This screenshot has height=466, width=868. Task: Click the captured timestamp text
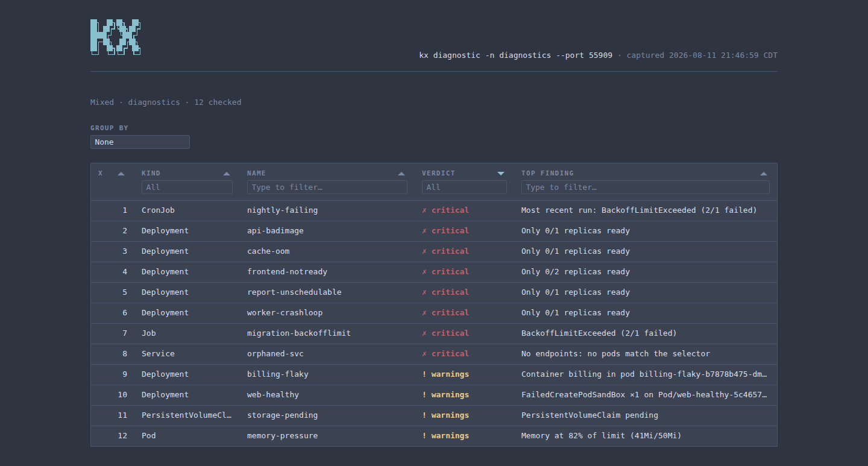702,55
